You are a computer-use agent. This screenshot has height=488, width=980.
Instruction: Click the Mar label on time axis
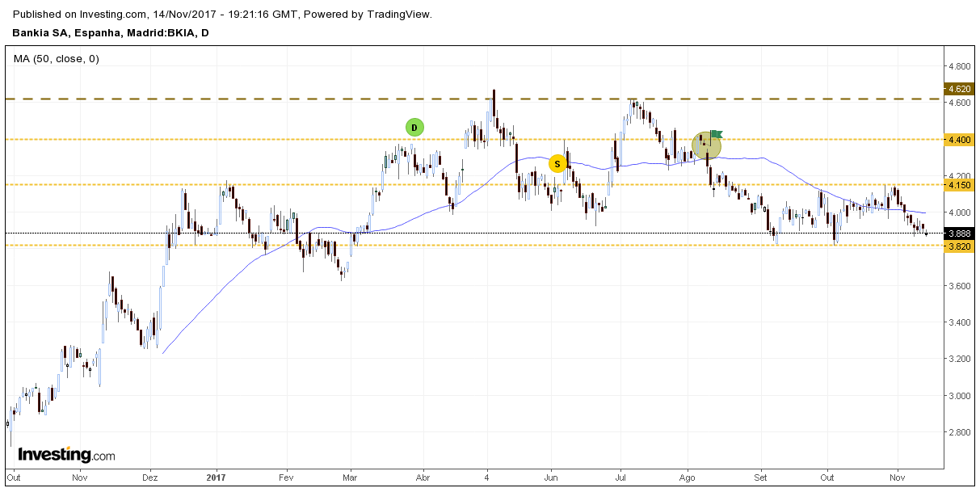point(350,477)
